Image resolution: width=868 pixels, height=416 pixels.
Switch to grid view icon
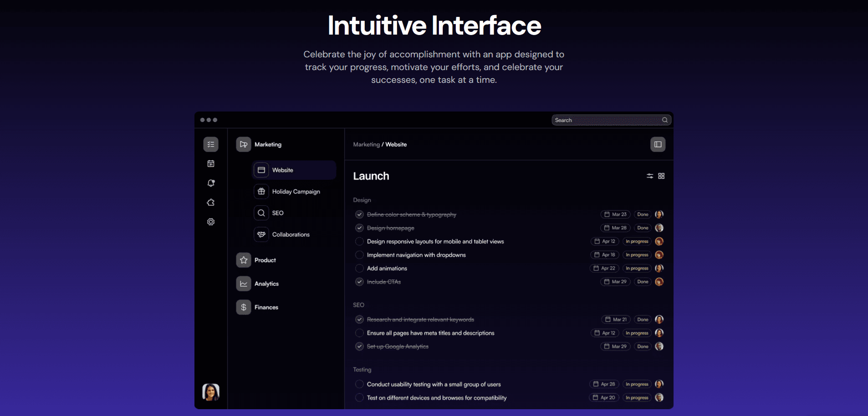pyautogui.click(x=661, y=176)
